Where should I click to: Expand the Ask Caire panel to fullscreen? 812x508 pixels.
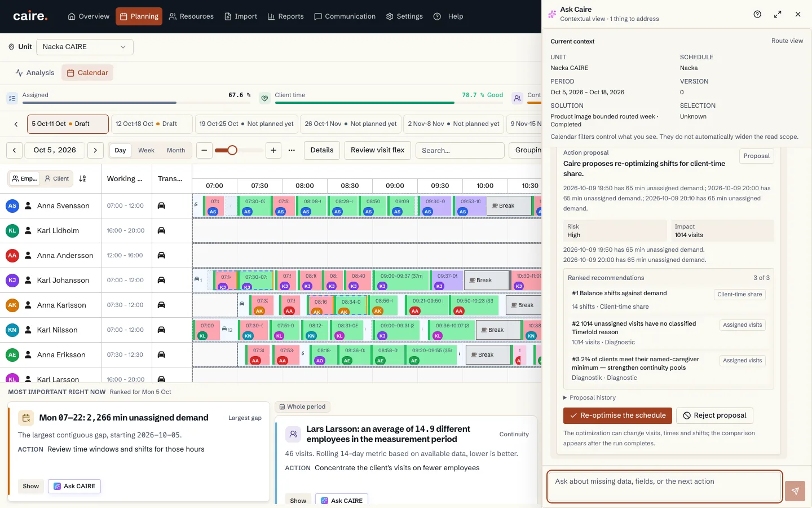click(778, 14)
